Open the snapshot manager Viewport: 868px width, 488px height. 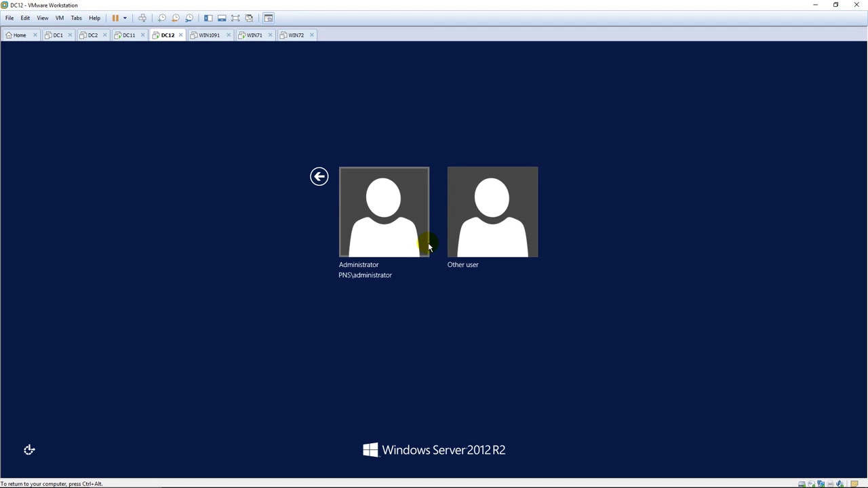[x=189, y=18]
